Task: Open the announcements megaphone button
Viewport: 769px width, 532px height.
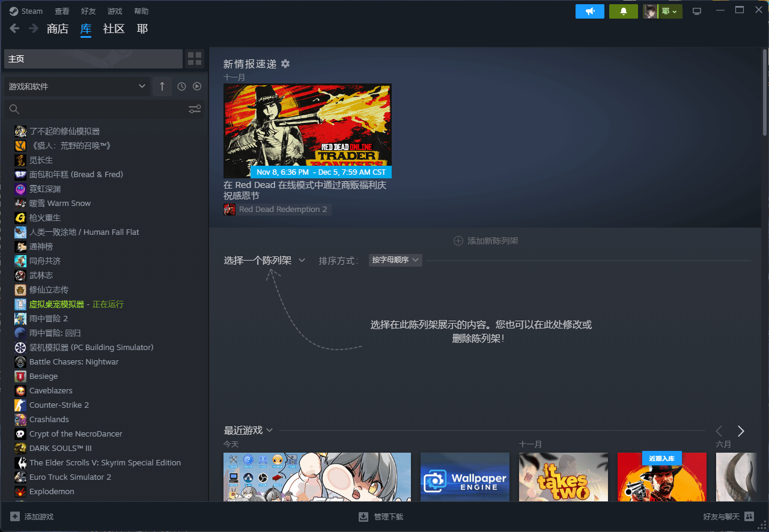Action: click(x=590, y=11)
